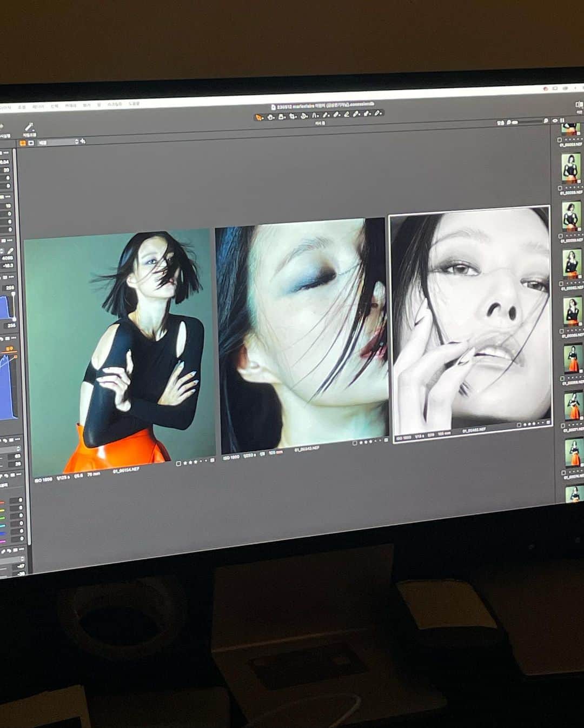The height and width of the screenshot is (728, 584).
Task: Open options icon on 01_00483.NEF viewer label
Action: 548,422
